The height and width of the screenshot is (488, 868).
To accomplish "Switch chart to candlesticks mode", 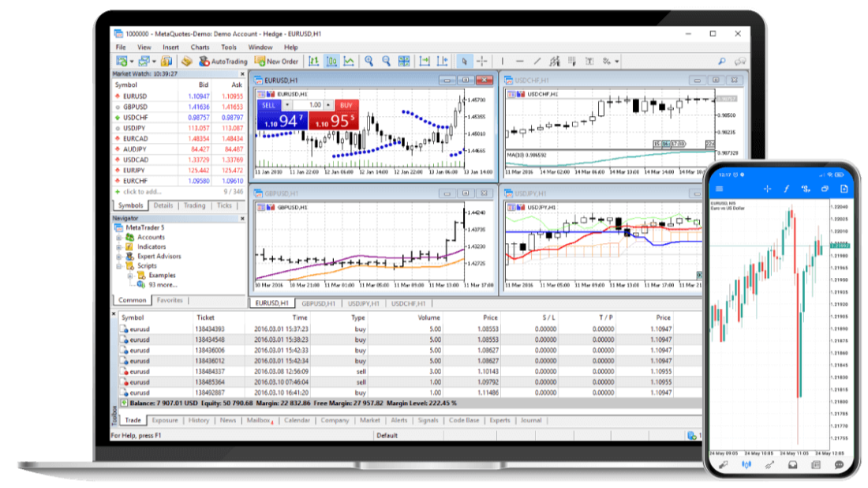I will click(331, 62).
